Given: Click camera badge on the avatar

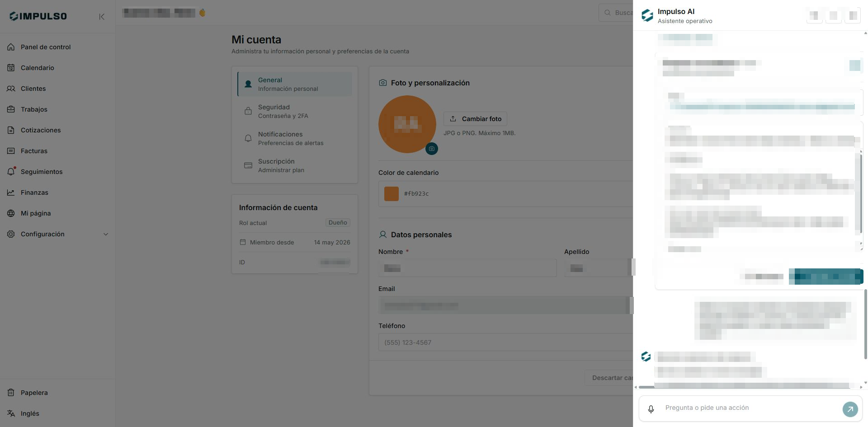Looking at the screenshot, I should click(432, 149).
